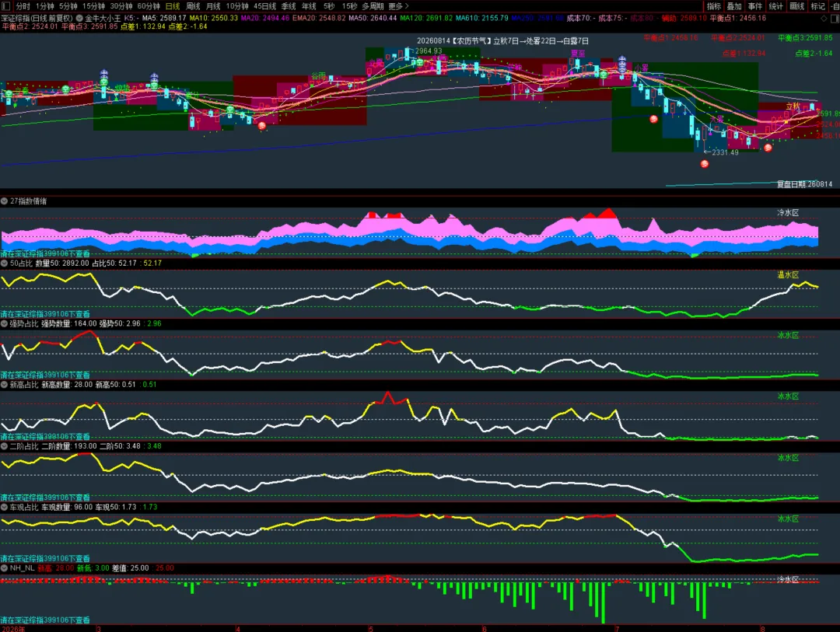
Task: Open 金牛大小王 indicator settings circle icon
Action: (x=79, y=18)
